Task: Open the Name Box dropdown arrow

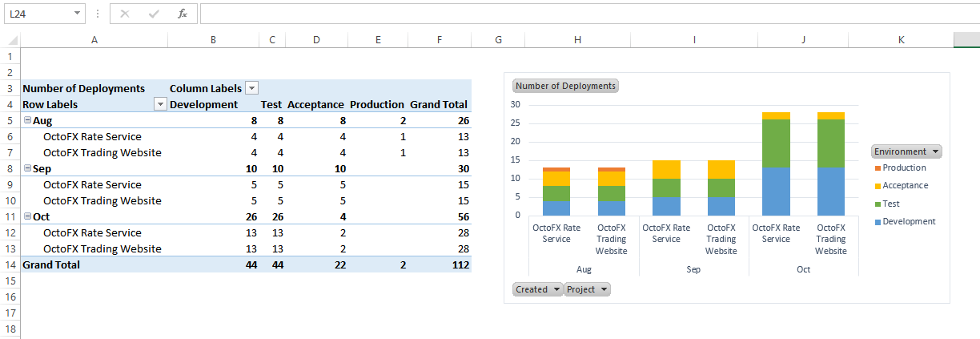Action: point(77,14)
